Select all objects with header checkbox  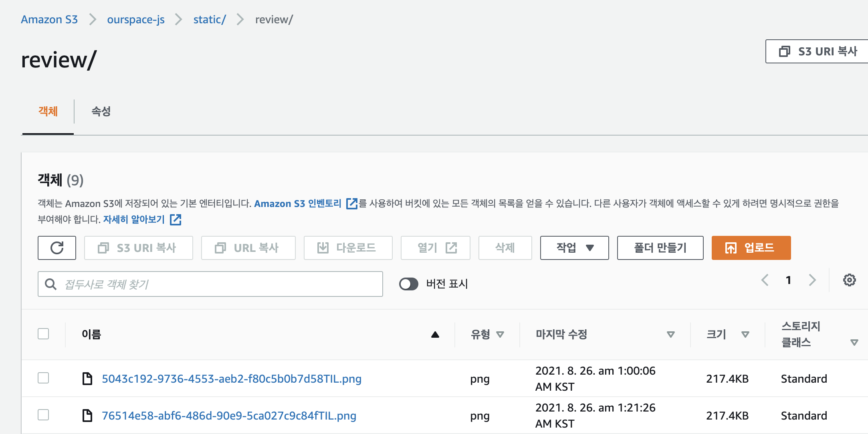[43, 334]
